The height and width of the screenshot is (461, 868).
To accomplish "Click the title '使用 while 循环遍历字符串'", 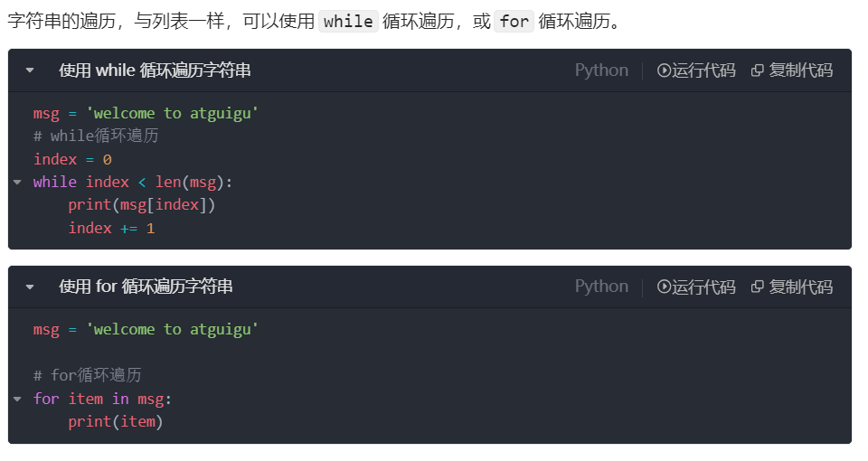I will point(155,71).
